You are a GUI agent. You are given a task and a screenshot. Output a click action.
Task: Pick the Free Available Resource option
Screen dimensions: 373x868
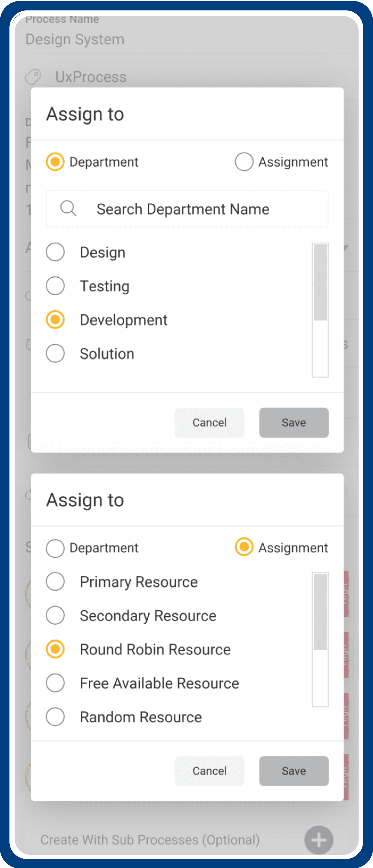click(55, 683)
